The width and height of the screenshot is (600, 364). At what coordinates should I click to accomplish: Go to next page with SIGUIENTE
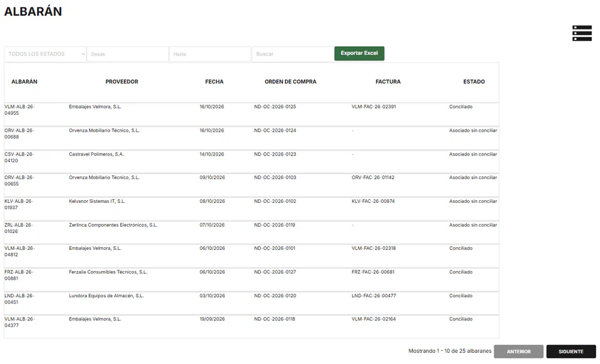(x=571, y=352)
